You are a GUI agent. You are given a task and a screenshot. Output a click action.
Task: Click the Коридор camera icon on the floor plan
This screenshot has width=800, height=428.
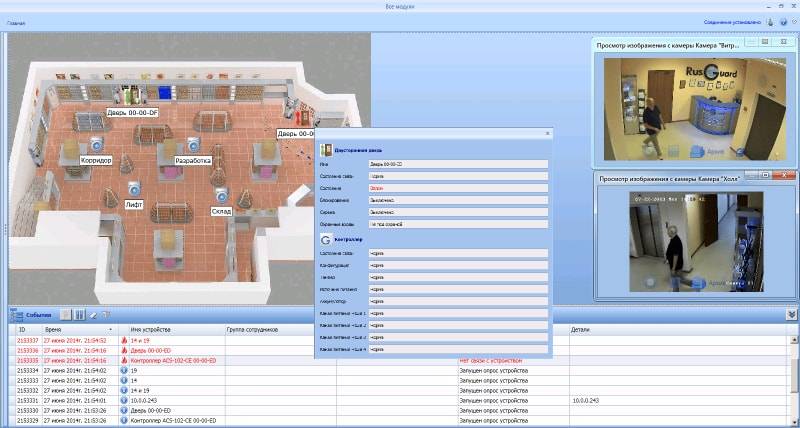tap(97, 144)
